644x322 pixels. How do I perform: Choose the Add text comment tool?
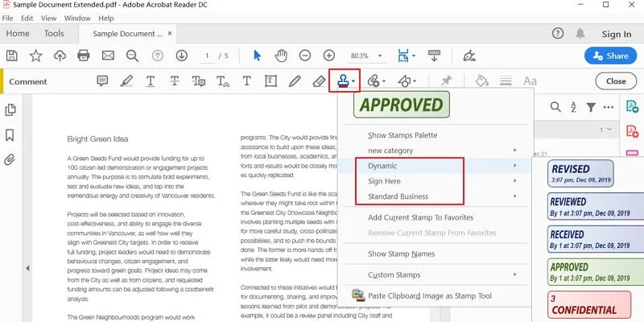tap(247, 81)
